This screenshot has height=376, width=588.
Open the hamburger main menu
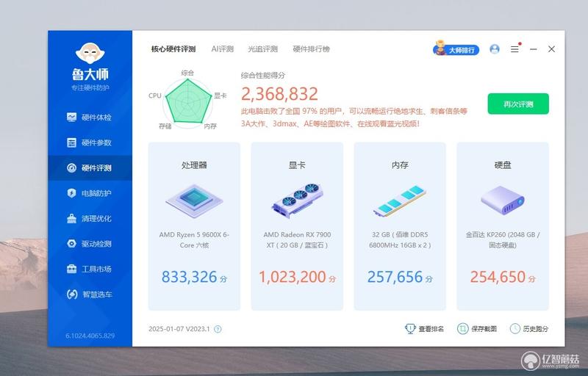pos(514,49)
